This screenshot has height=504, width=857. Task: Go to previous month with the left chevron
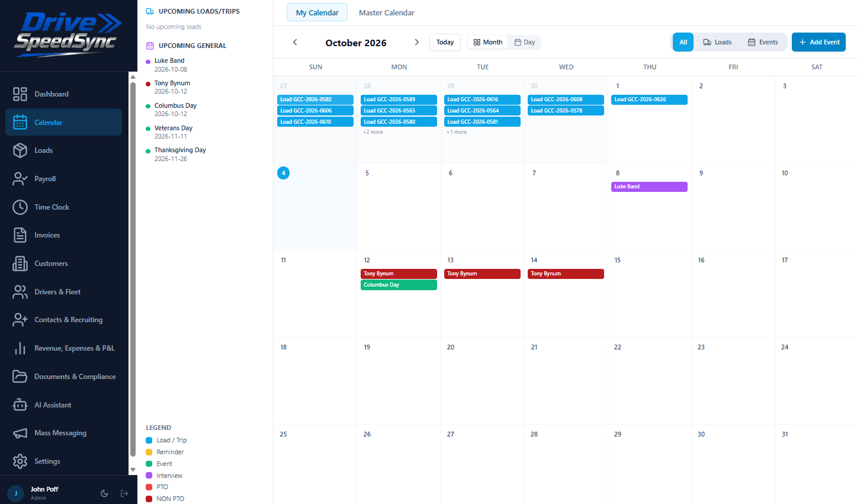click(x=295, y=42)
